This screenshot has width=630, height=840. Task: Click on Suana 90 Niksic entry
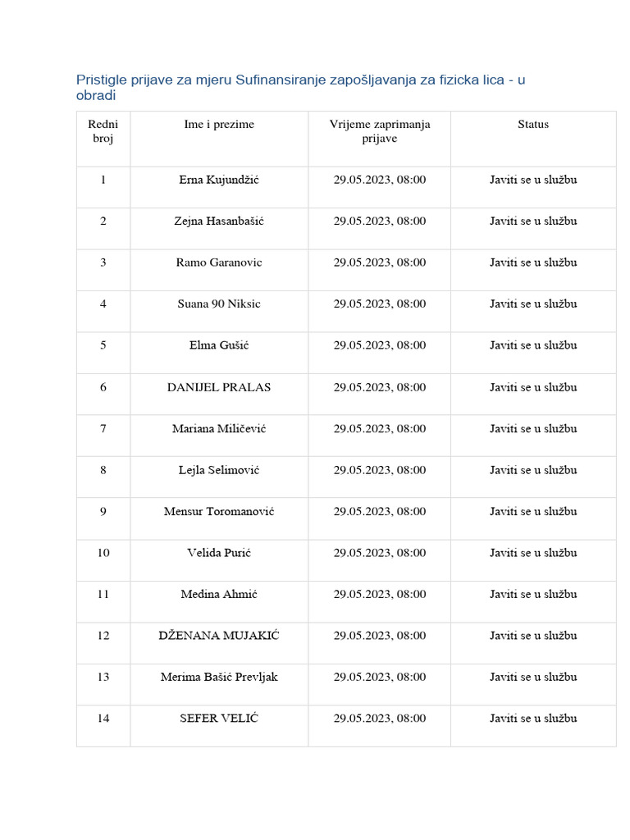point(219,304)
